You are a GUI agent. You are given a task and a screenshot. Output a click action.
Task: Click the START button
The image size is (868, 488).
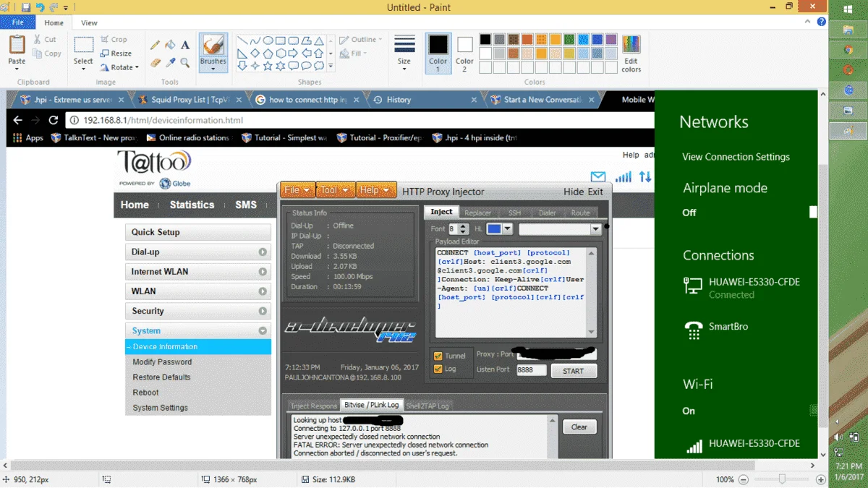click(x=574, y=371)
